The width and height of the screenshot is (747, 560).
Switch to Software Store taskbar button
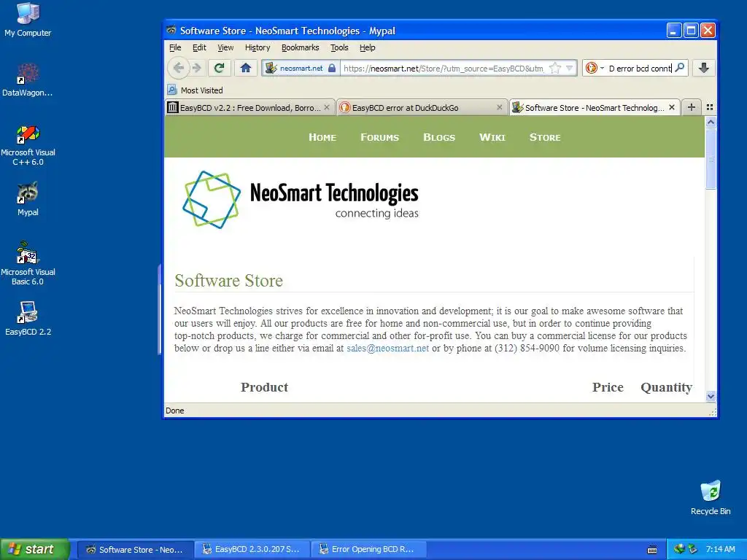(x=135, y=549)
